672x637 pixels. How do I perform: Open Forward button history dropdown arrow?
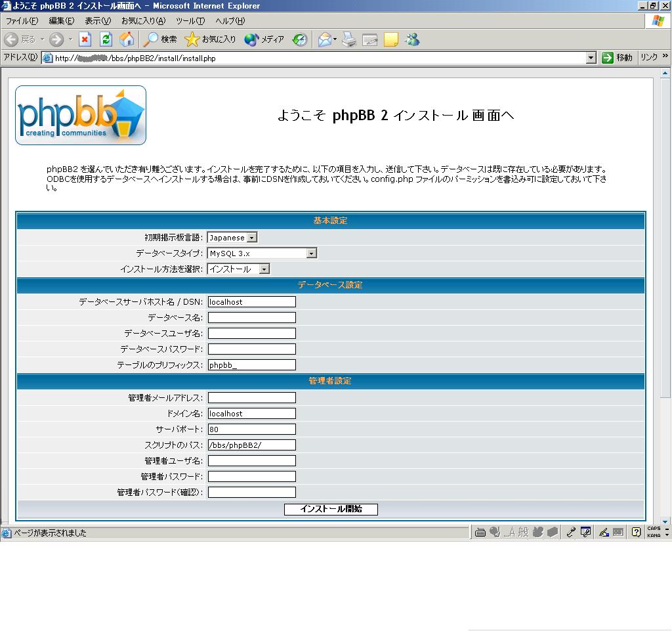71,39
